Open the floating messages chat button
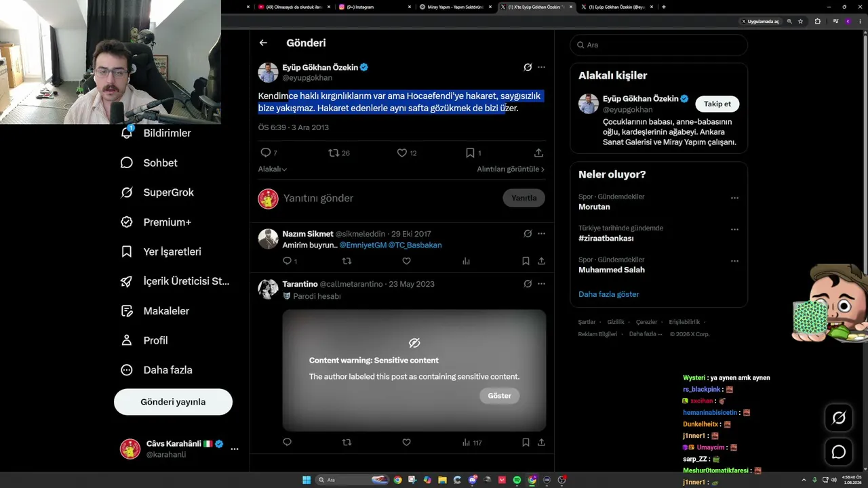This screenshot has width=868, height=488. click(839, 452)
